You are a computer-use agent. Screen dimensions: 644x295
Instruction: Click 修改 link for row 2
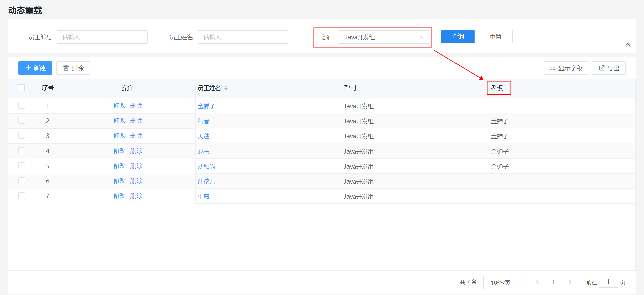pos(119,120)
